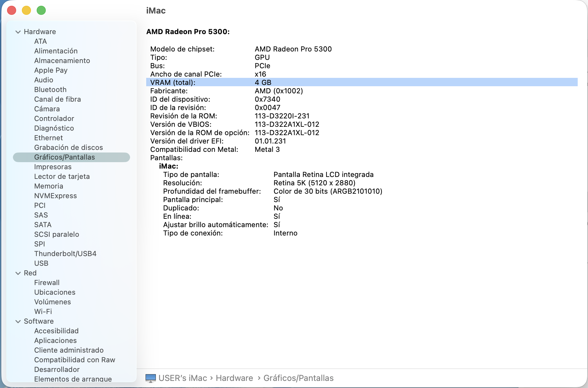
Task: Open Firewall under Red
Action: [x=47, y=283]
